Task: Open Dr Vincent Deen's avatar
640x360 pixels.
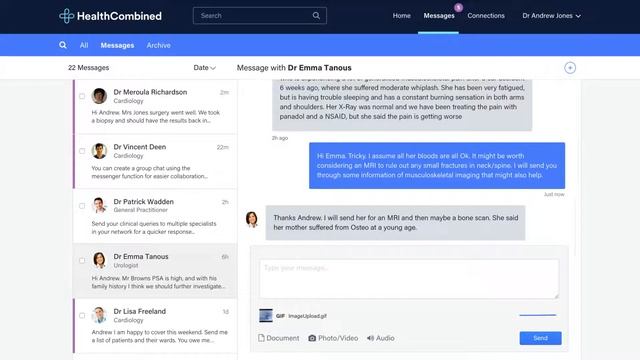Action: [99, 151]
